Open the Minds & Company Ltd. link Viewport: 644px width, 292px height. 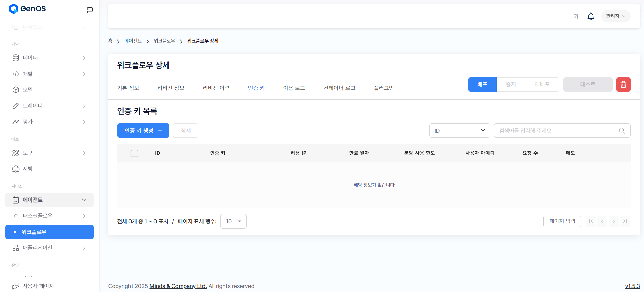tap(178, 286)
